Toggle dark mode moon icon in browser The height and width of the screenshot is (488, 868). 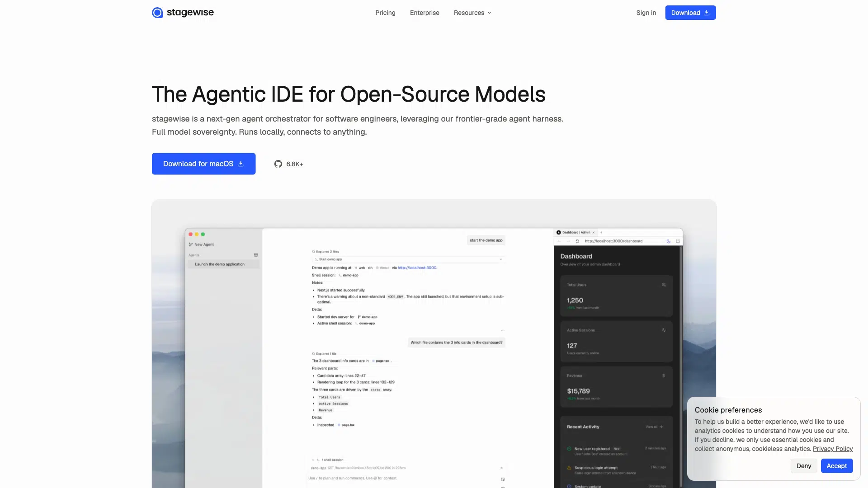[669, 241]
